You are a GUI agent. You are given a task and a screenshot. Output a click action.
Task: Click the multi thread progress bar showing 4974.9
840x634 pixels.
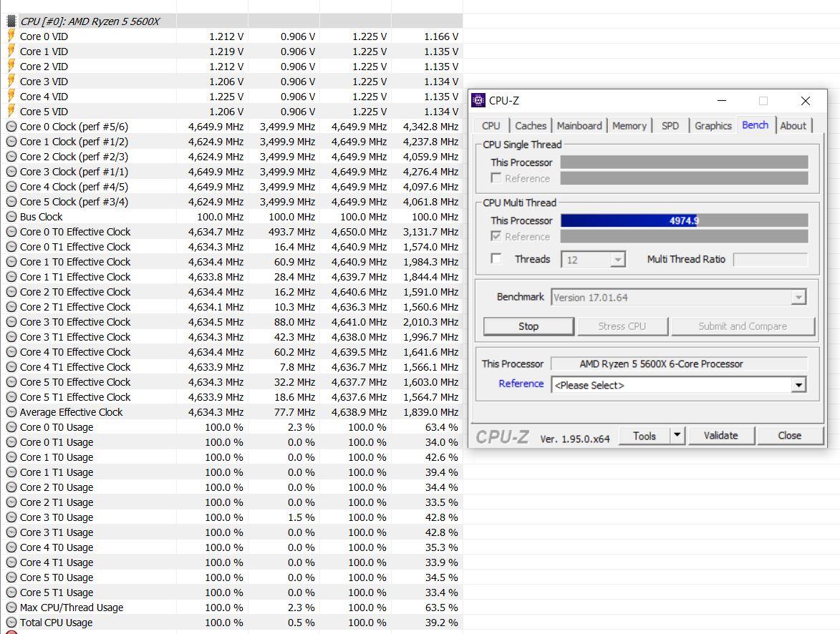point(685,220)
